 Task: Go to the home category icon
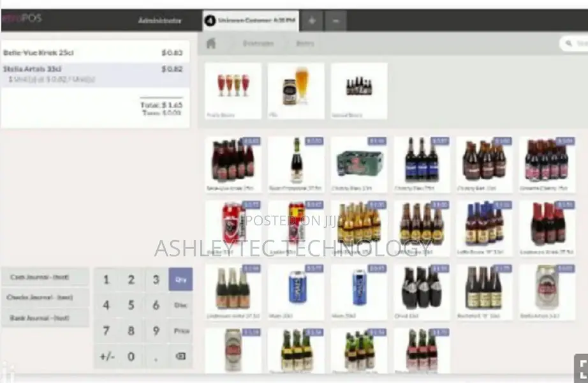211,43
